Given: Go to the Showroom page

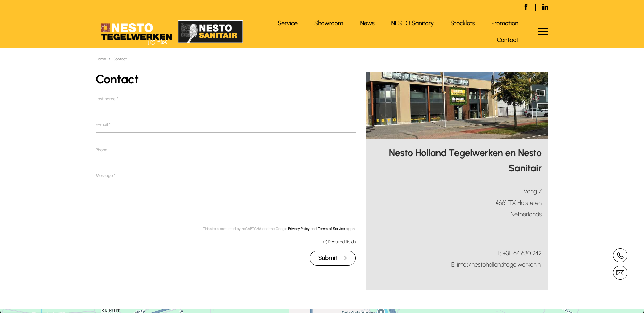Looking at the screenshot, I should point(328,23).
